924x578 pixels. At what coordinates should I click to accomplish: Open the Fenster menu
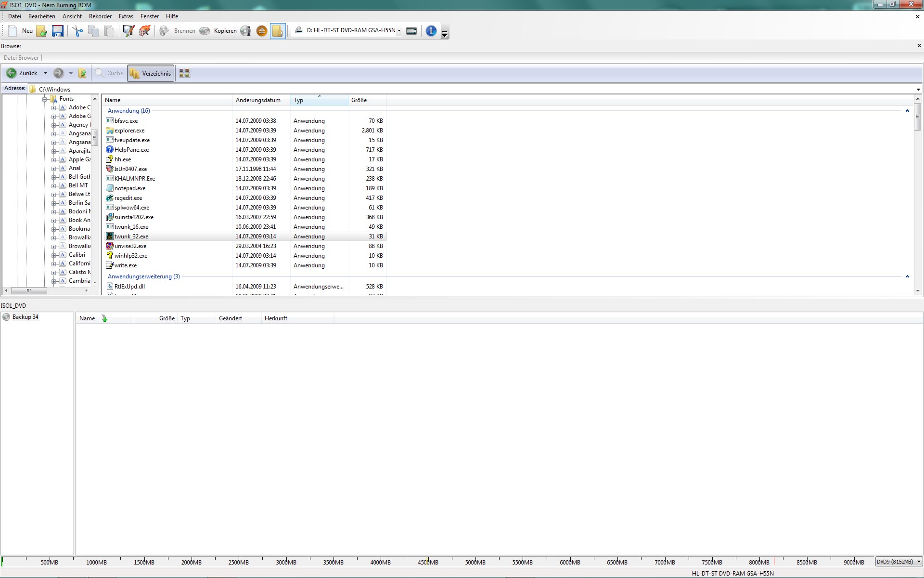[x=150, y=16]
